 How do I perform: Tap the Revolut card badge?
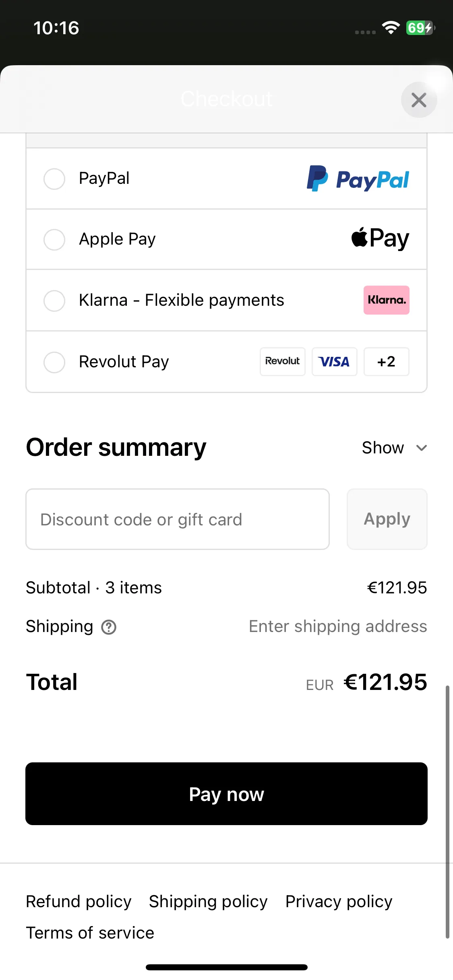pyautogui.click(x=282, y=361)
